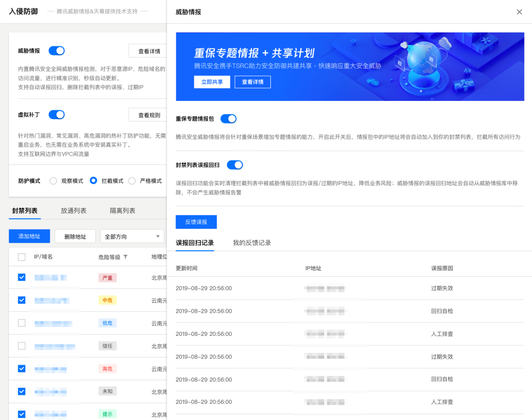Image resolution: width=532 pixels, height=420 pixels.
Task: Disable the 重保专题情报包 switch
Action: click(229, 119)
